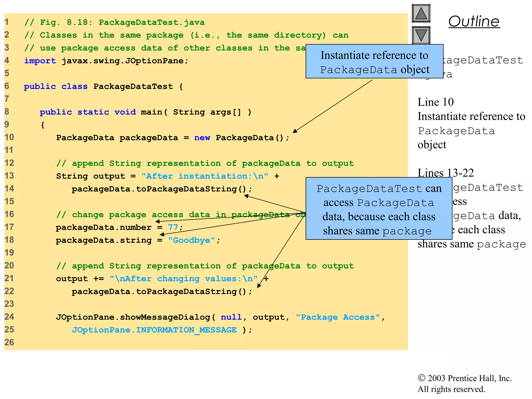Click the "\nAfter changing values:\n" string
Screen dimensions: 532x399
184,279
